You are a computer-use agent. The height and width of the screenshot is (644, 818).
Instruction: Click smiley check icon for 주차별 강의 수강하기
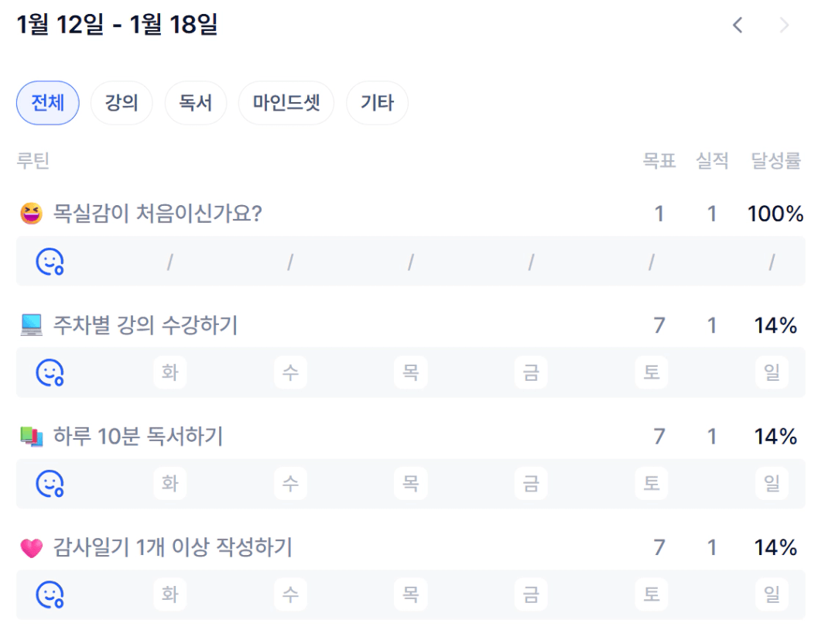click(50, 372)
